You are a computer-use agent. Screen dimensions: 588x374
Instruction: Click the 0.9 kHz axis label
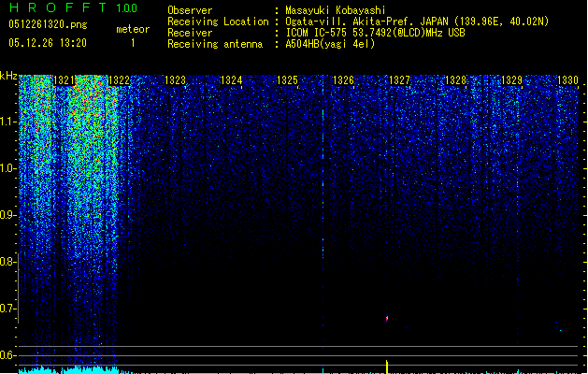pyautogui.click(x=8, y=215)
